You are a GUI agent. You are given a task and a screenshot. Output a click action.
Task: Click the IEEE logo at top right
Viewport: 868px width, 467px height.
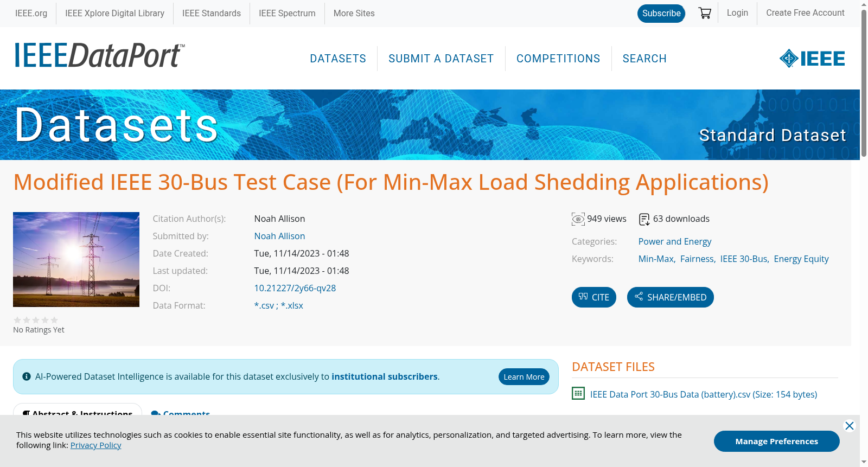click(812, 58)
